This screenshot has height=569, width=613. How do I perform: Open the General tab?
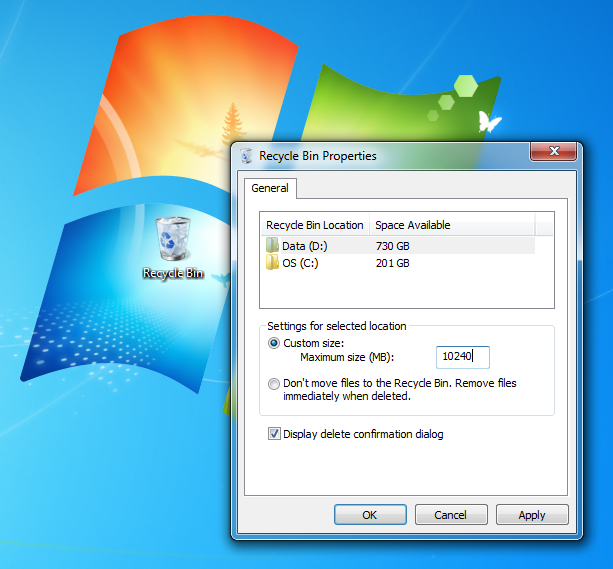pyautogui.click(x=270, y=188)
